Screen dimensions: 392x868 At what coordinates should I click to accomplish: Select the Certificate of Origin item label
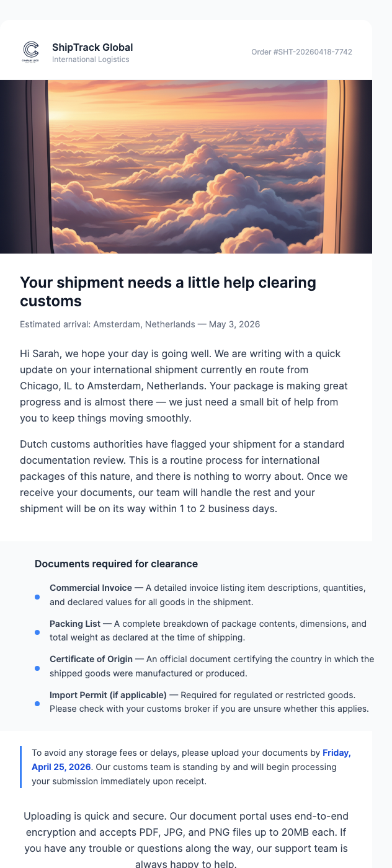point(91,659)
